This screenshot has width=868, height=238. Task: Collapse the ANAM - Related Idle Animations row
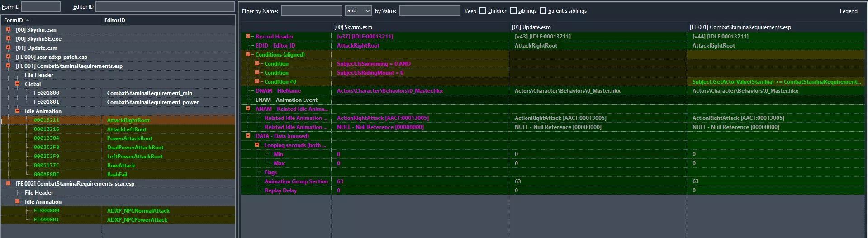[x=248, y=109]
